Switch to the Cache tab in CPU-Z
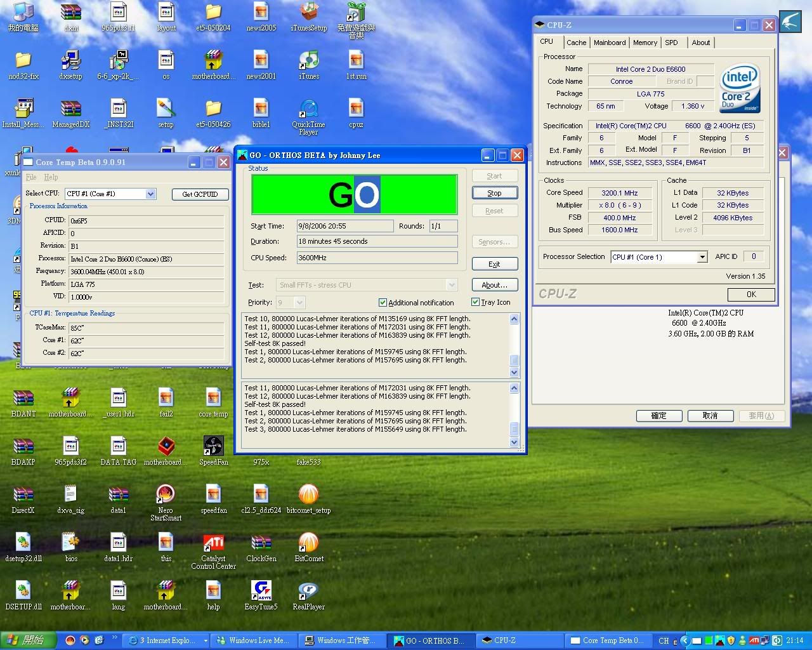 [576, 43]
